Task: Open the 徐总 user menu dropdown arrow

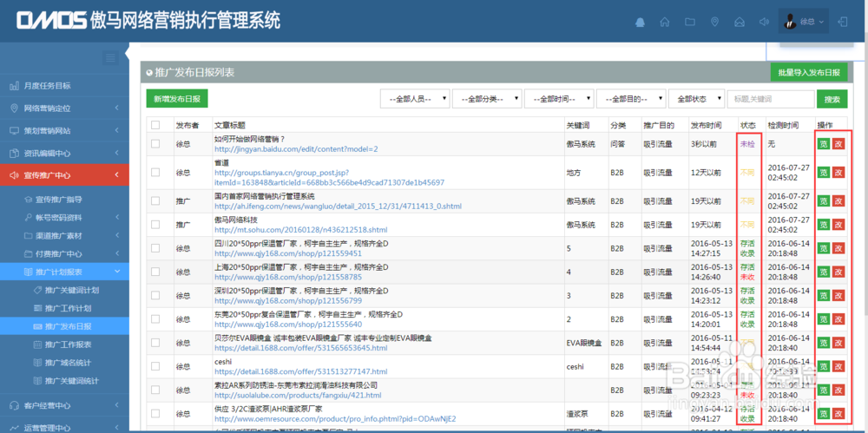Action: click(821, 23)
